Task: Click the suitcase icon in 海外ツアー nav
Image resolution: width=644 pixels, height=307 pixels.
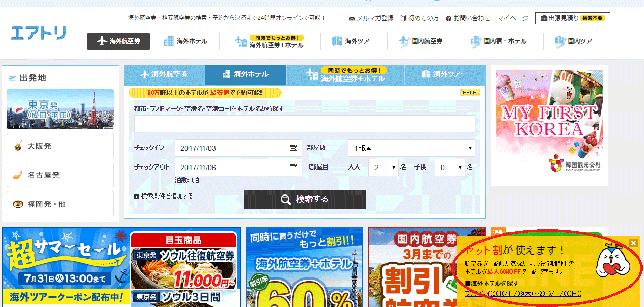Action: (x=337, y=41)
